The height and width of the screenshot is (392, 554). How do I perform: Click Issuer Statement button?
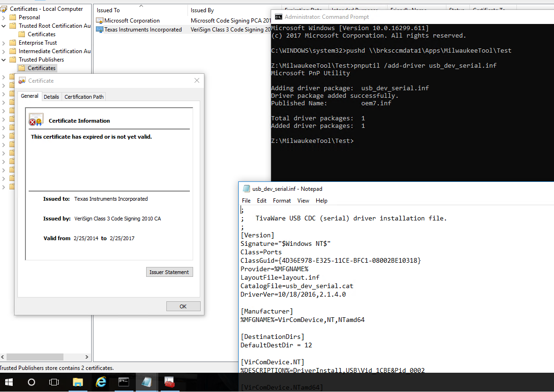(169, 272)
